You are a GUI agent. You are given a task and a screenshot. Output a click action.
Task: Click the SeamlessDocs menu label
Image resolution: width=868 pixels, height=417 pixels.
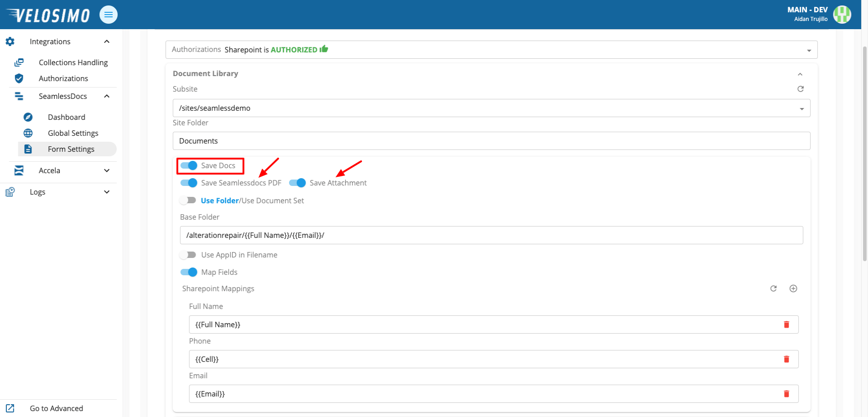pyautogui.click(x=63, y=96)
